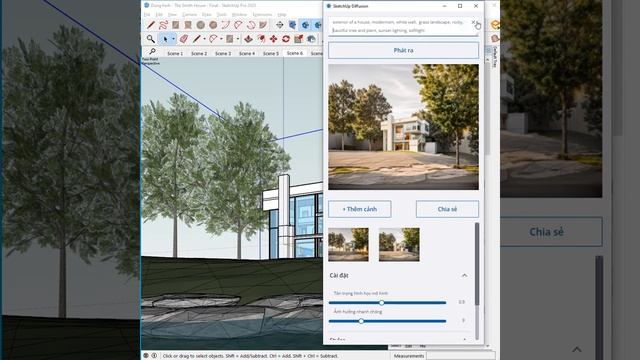Open the File menu
This screenshot has width=640, height=360.
pyautogui.click(x=147, y=15)
